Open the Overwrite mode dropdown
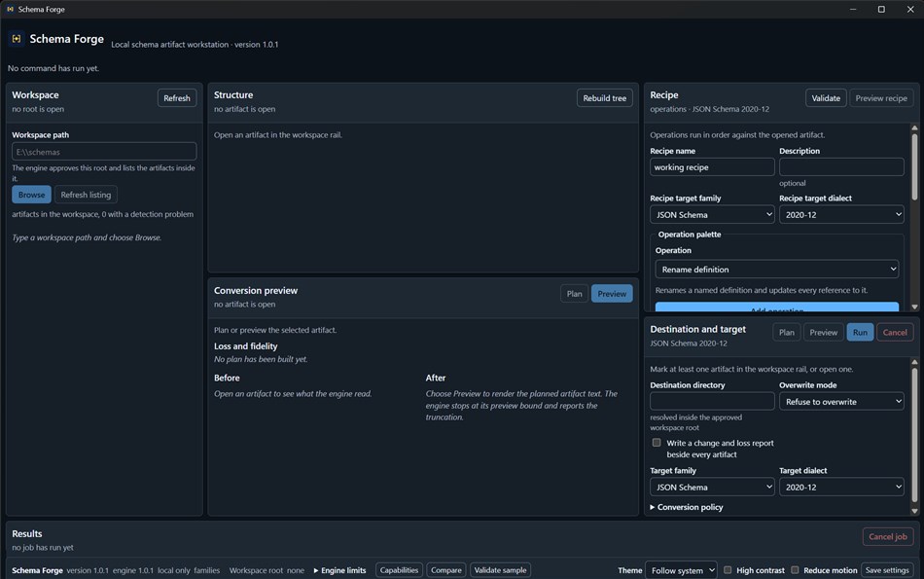This screenshot has height=579, width=924. pyautogui.click(x=841, y=401)
